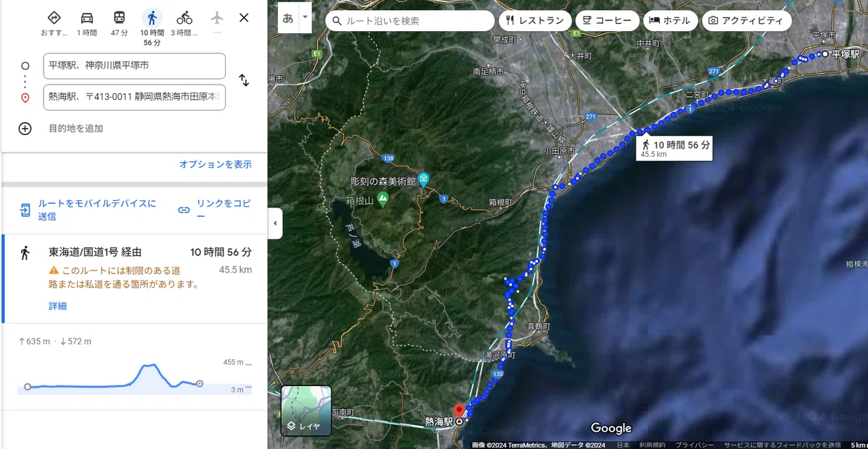Click the 箱根町 town label
The height and width of the screenshot is (449, 868).
pos(501,202)
